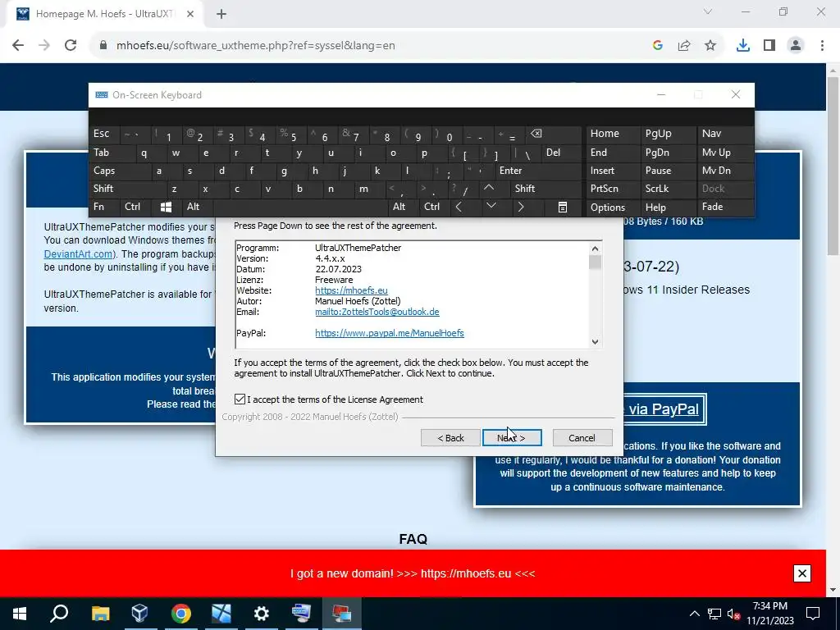This screenshot has width=840, height=630.
Task: Open Chrome three-dot menu
Action: point(822,46)
